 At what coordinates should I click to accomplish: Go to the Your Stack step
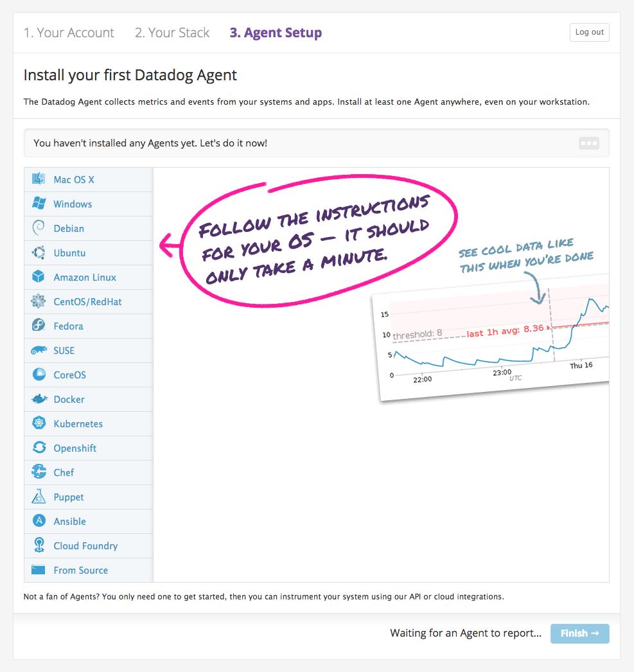click(172, 33)
